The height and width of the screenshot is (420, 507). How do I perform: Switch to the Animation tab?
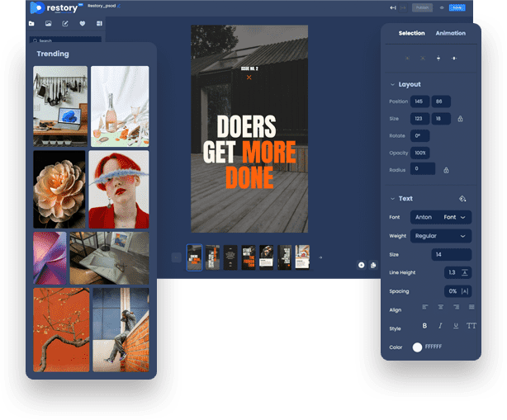(x=450, y=33)
